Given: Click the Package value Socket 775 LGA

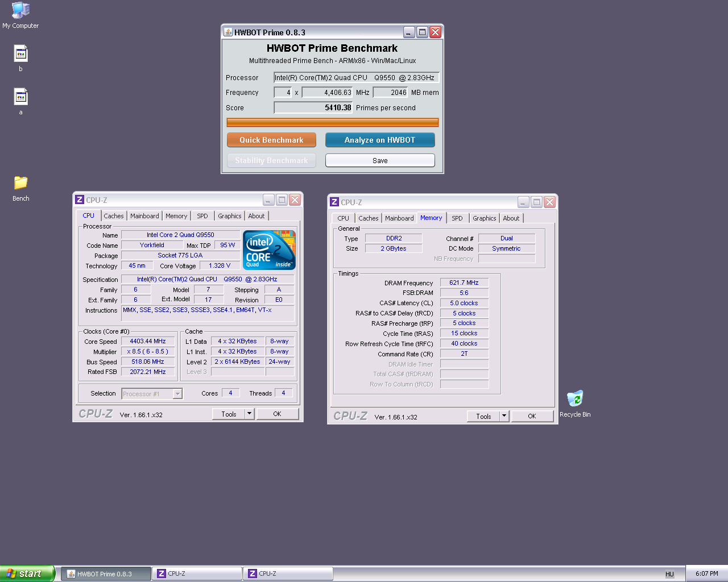Looking at the screenshot, I should tap(180, 256).
